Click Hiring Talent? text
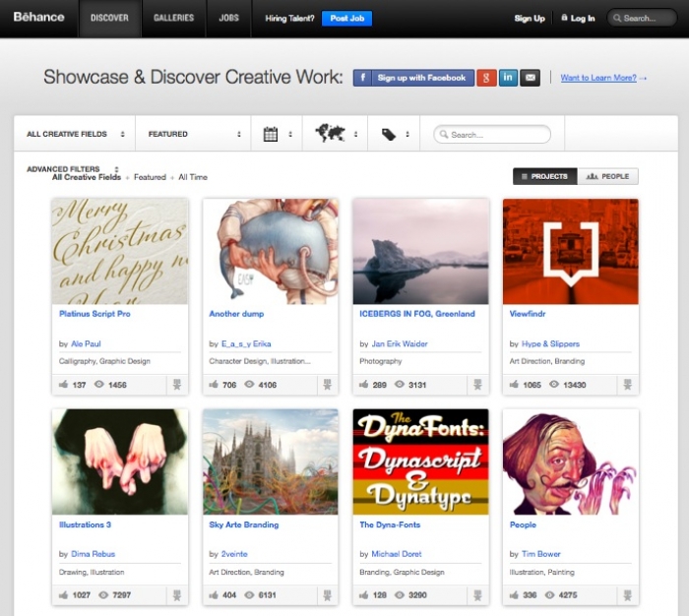 290,19
